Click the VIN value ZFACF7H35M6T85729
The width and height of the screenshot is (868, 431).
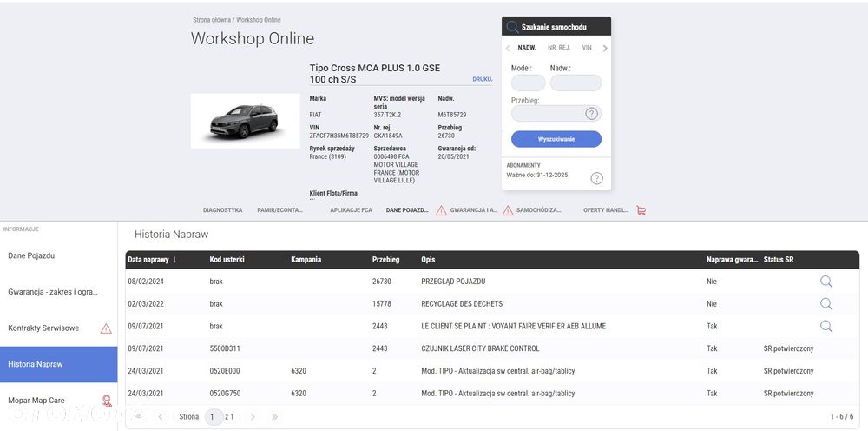pos(339,136)
